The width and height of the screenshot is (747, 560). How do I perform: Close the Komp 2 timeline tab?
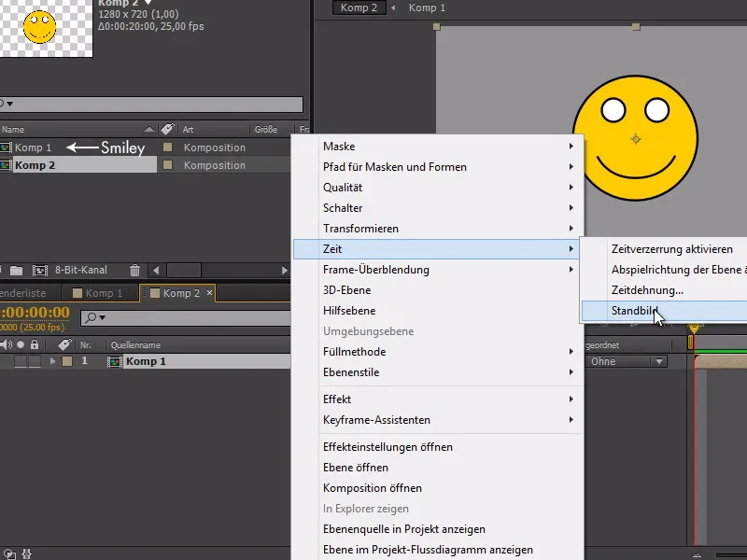209,293
